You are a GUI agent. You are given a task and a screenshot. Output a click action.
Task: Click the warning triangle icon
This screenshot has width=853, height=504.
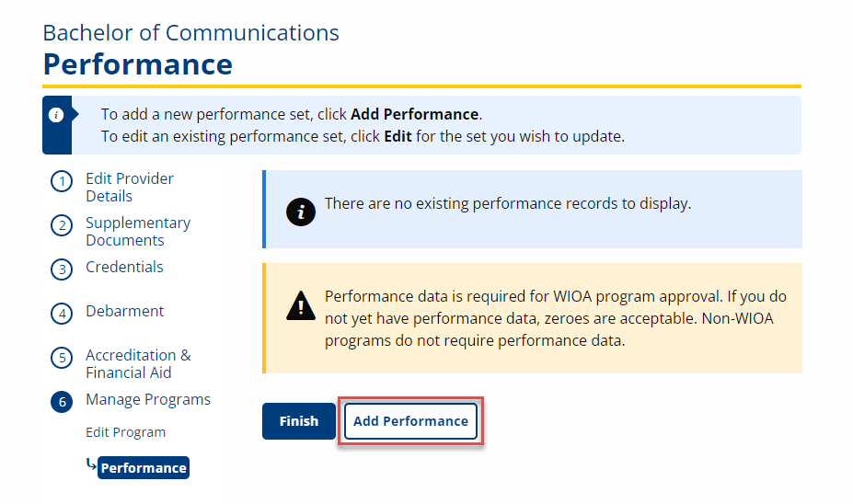[x=300, y=305]
